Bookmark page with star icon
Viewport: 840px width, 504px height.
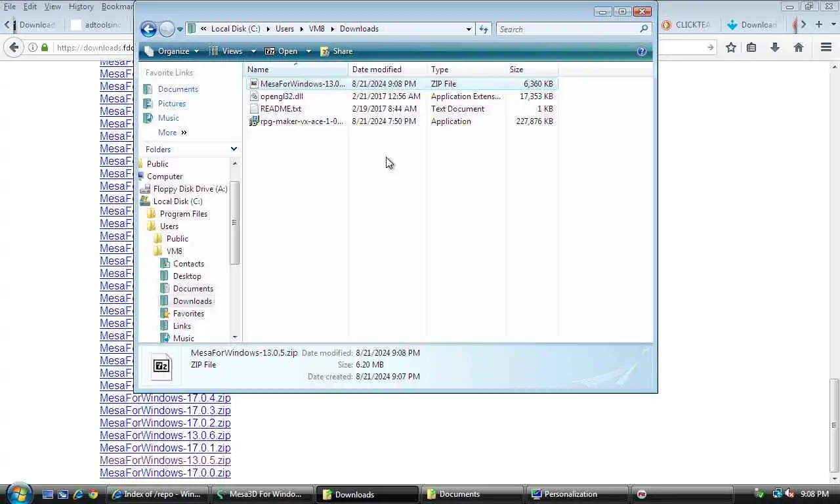[x=731, y=47]
